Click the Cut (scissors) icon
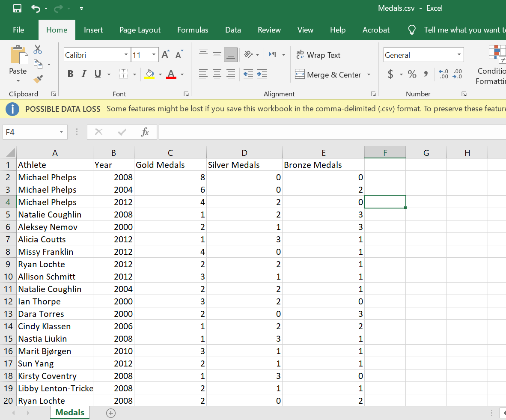Image resolution: width=506 pixels, height=420 pixels. 38,50
